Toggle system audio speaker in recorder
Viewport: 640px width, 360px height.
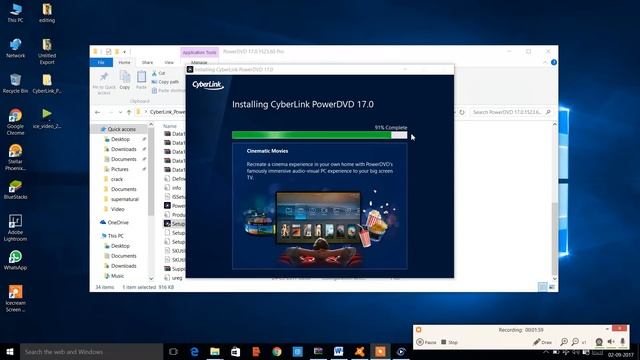pos(611,342)
